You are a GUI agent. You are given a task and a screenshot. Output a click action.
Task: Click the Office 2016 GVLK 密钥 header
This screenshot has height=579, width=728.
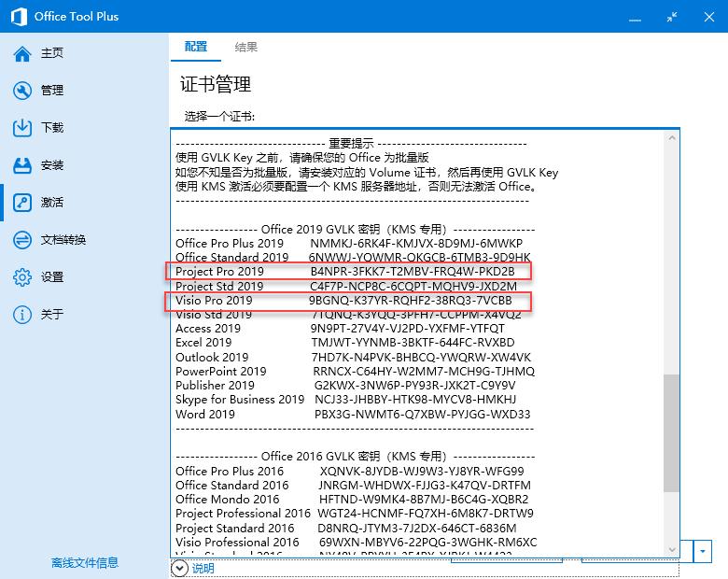[x=356, y=456]
